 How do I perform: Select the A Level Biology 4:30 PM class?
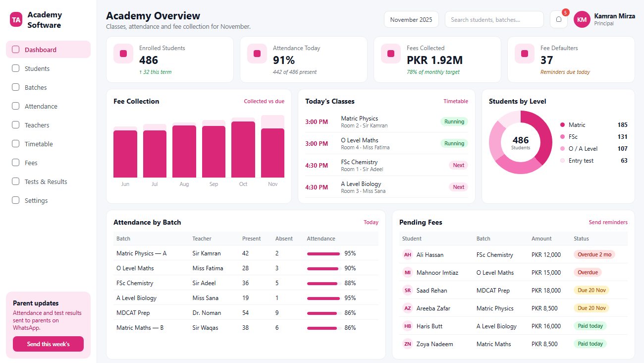(x=386, y=187)
